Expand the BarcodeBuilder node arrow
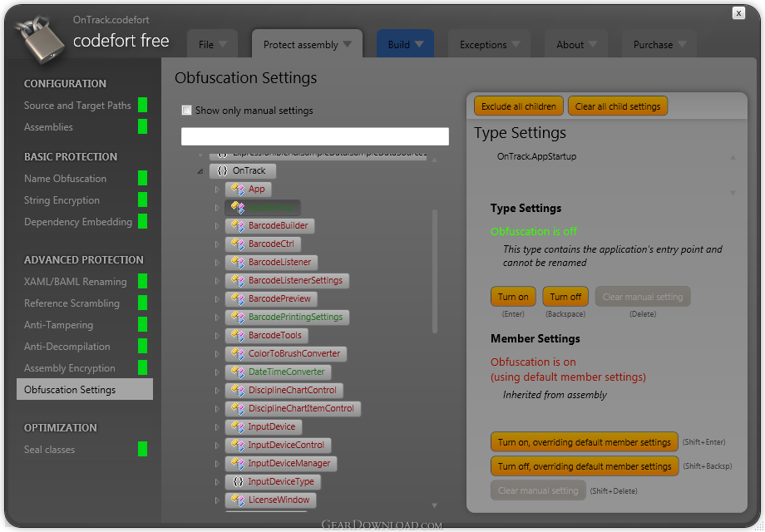 coord(217,226)
